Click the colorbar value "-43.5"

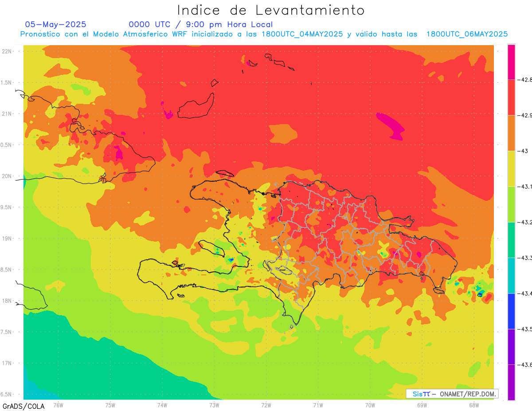pyautogui.click(x=525, y=329)
